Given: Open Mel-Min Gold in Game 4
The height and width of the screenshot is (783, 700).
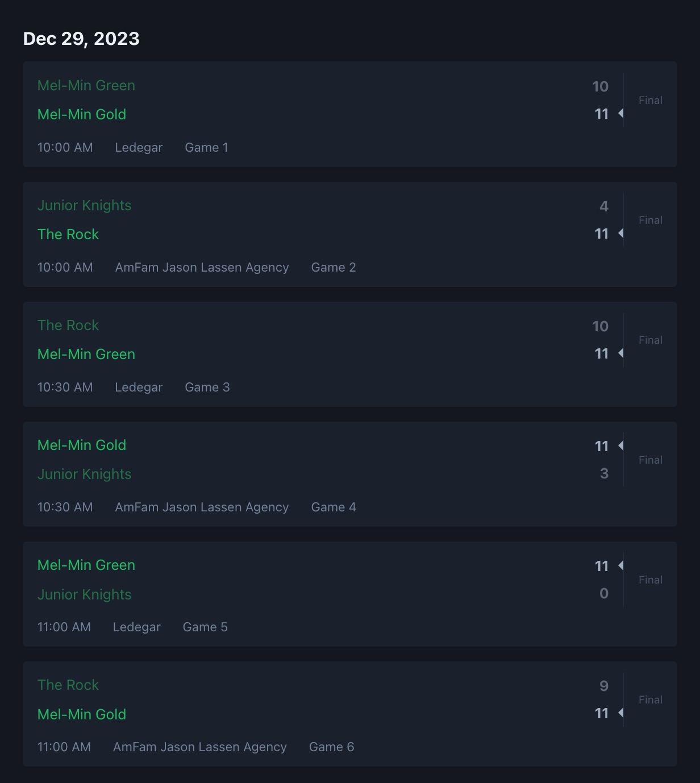Looking at the screenshot, I should coord(82,445).
